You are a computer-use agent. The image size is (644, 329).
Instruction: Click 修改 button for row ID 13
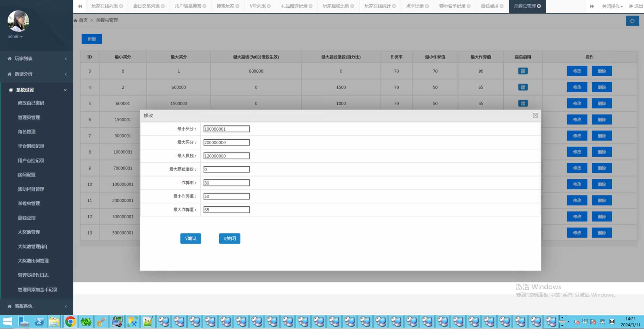click(x=577, y=233)
